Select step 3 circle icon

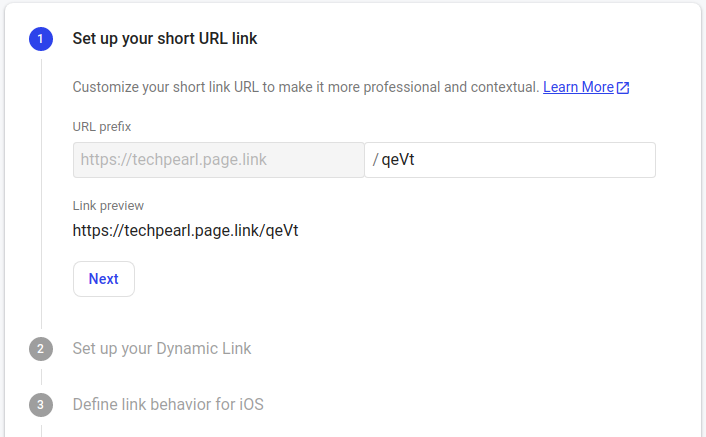tap(41, 405)
